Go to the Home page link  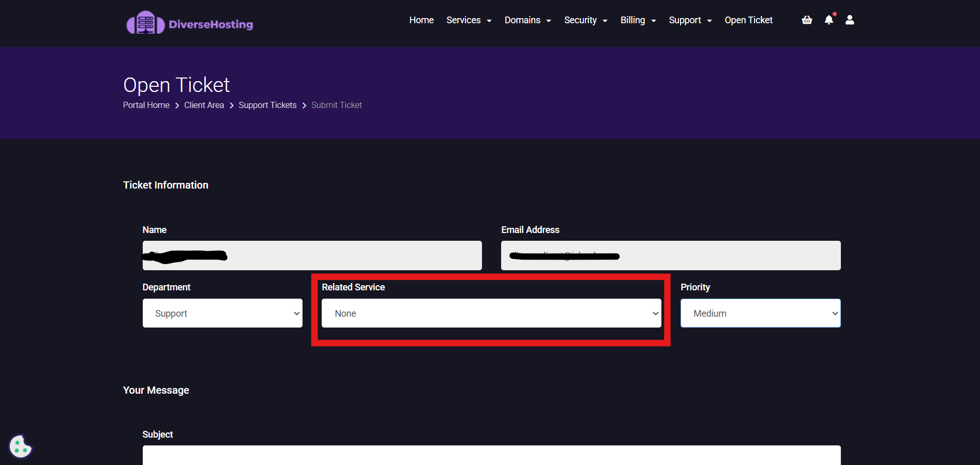click(421, 20)
